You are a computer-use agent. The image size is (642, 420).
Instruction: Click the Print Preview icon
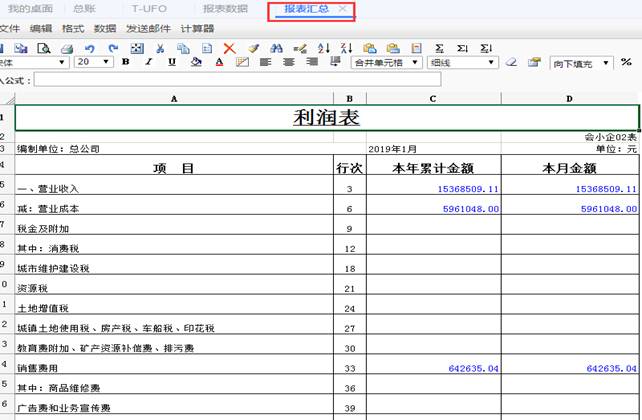tap(43, 47)
